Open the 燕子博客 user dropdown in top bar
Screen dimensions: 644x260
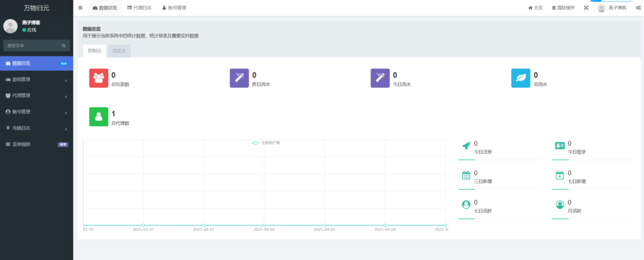611,8
